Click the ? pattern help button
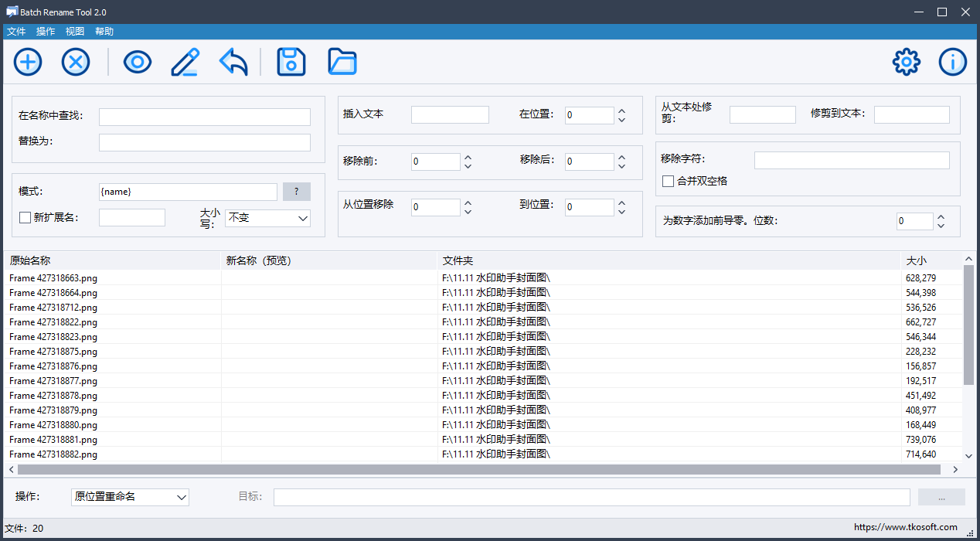This screenshot has width=980, height=541. point(297,192)
